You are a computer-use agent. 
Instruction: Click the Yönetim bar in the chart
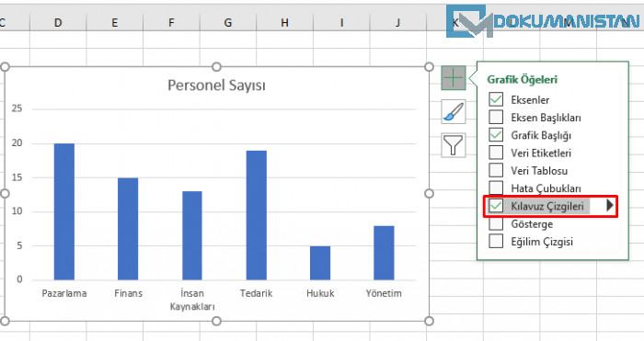pyautogui.click(x=384, y=253)
